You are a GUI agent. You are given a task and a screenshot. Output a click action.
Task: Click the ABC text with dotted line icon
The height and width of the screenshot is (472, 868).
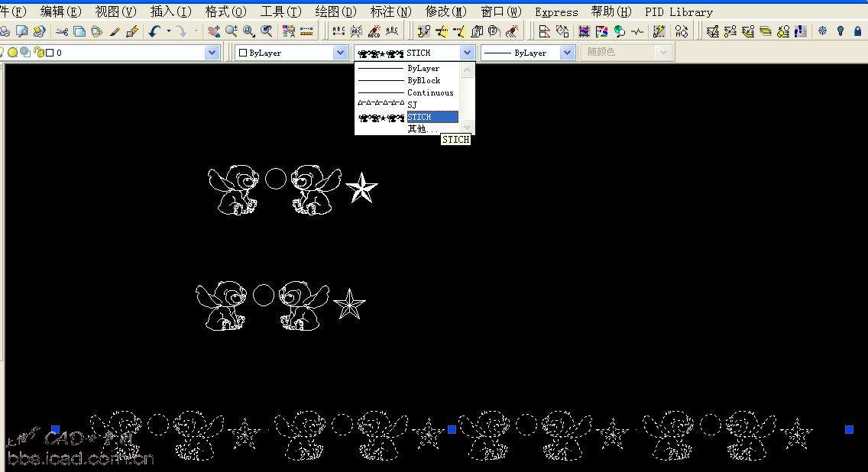click(338, 31)
